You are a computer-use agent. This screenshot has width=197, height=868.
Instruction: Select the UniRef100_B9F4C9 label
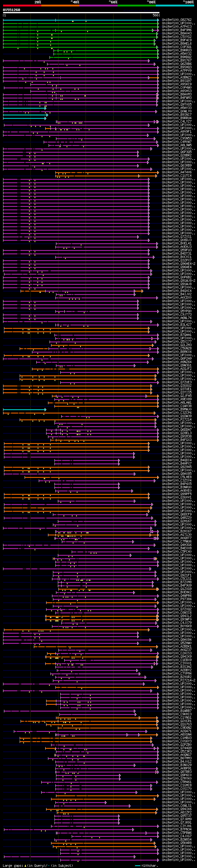177,40
